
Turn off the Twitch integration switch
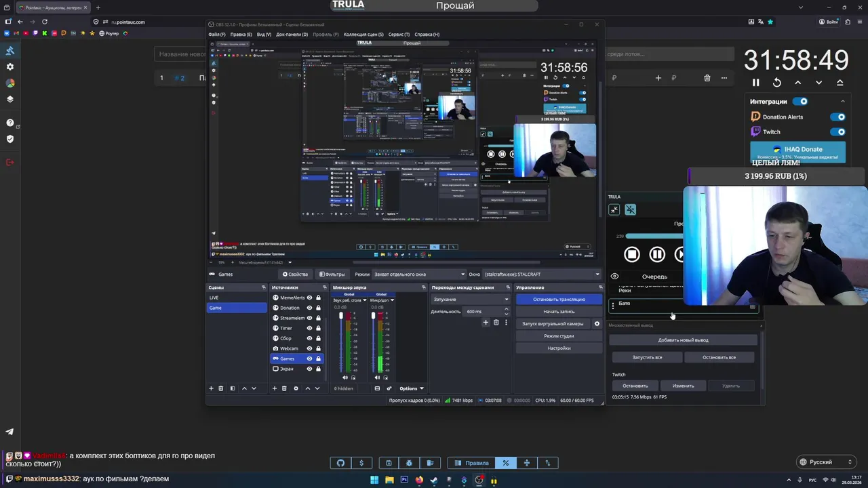click(x=837, y=131)
